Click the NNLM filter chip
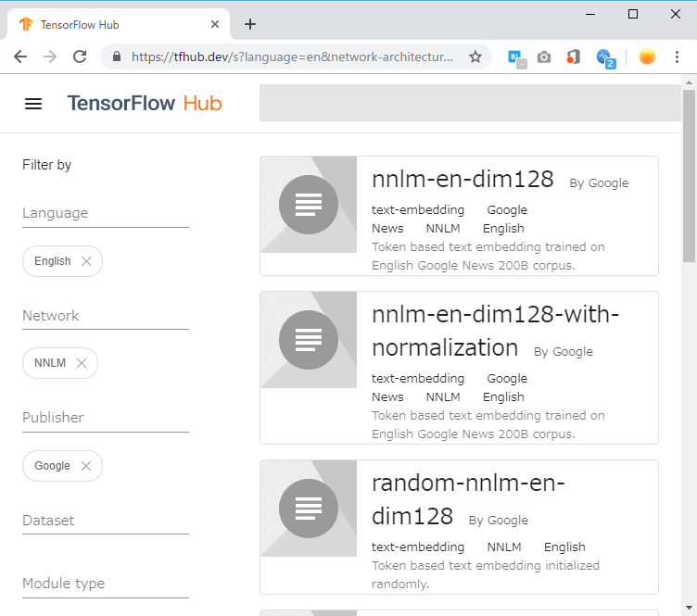 point(60,363)
